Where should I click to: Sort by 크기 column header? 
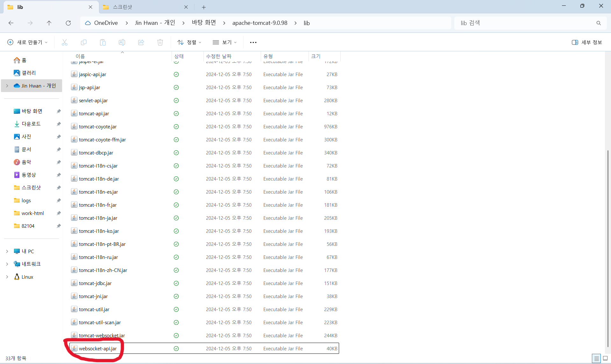tap(316, 56)
